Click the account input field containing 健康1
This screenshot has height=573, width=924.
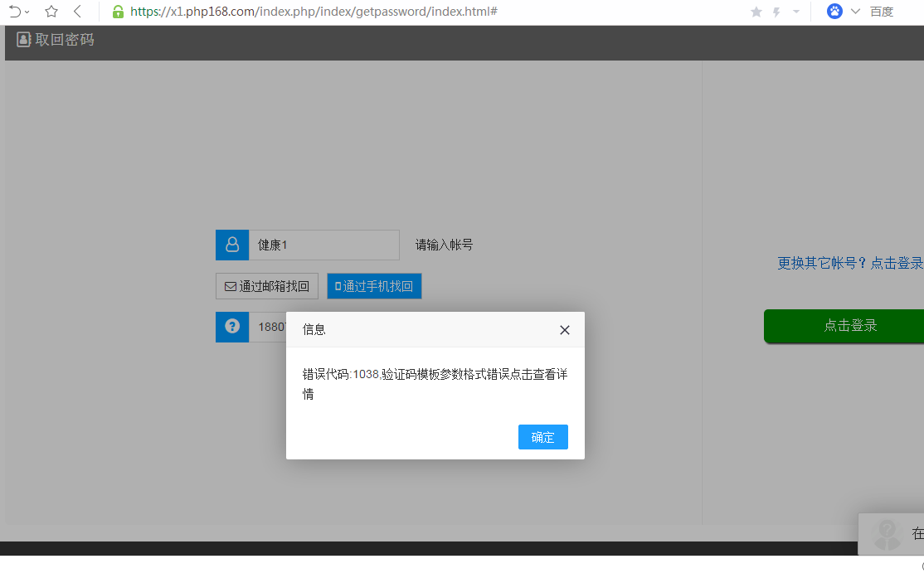click(323, 245)
